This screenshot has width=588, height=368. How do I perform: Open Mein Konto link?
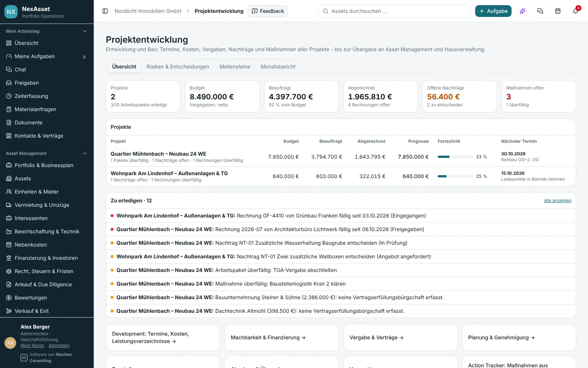click(32, 346)
